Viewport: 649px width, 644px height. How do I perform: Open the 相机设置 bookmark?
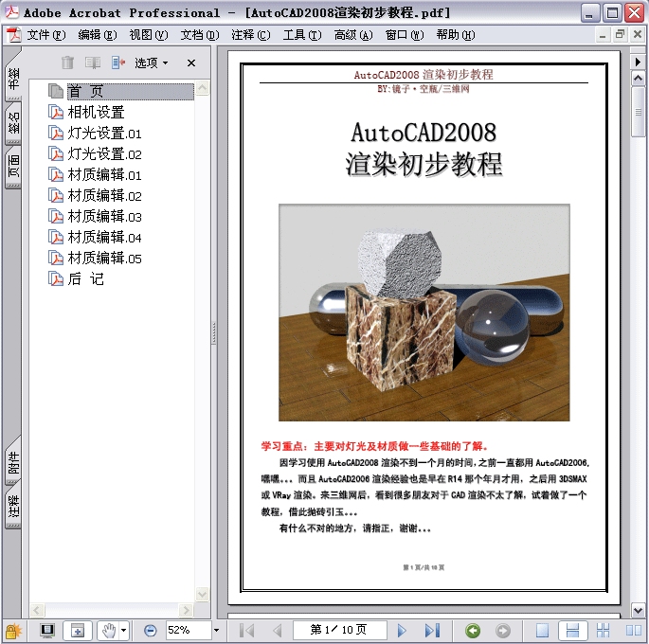pos(96,112)
